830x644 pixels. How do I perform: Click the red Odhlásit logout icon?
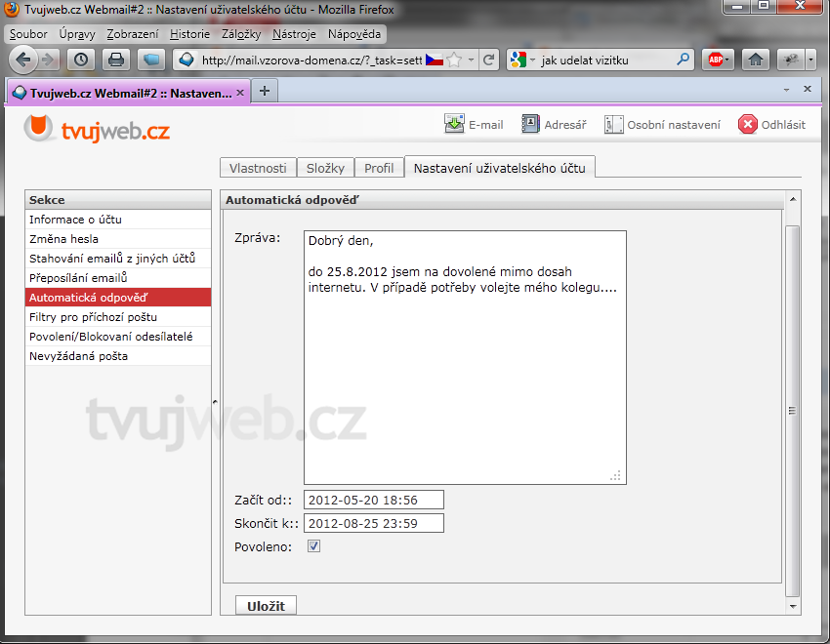748,124
